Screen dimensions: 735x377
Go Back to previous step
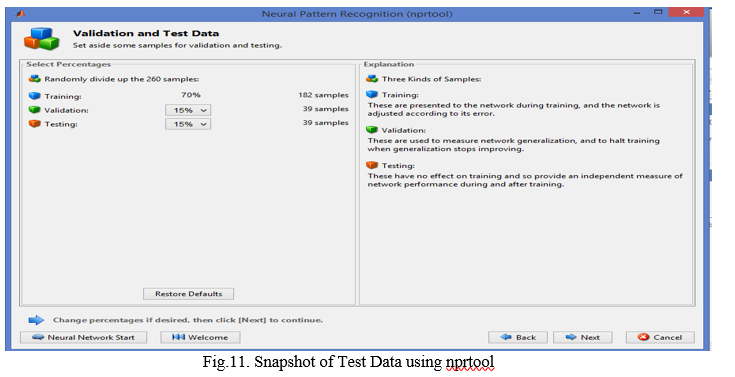click(518, 337)
